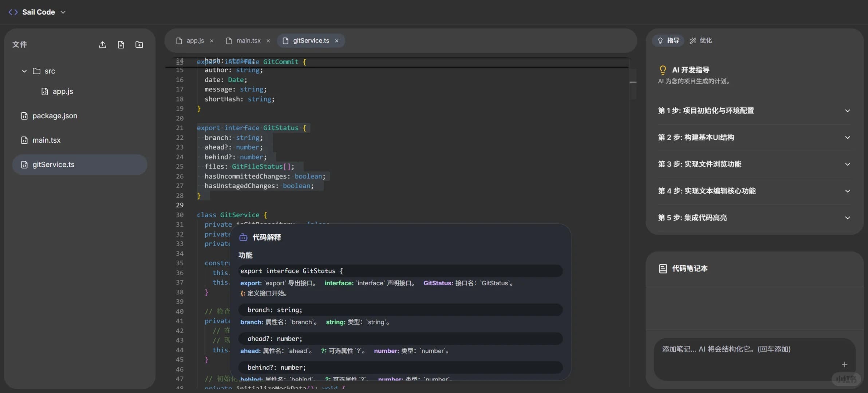This screenshot has width=868, height=393.
Task: Click the editor minimap scrollbar
Action: tap(633, 84)
